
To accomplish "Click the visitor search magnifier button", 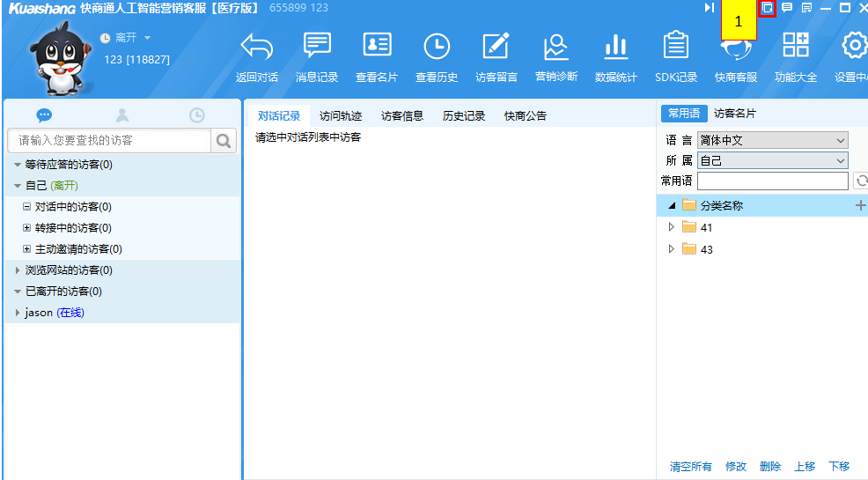I will (x=224, y=140).
